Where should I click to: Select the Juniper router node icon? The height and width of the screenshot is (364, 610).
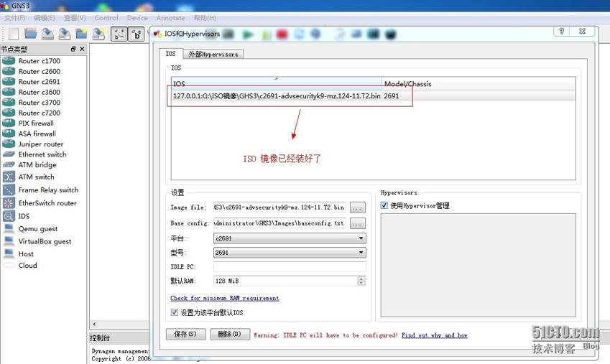point(9,144)
